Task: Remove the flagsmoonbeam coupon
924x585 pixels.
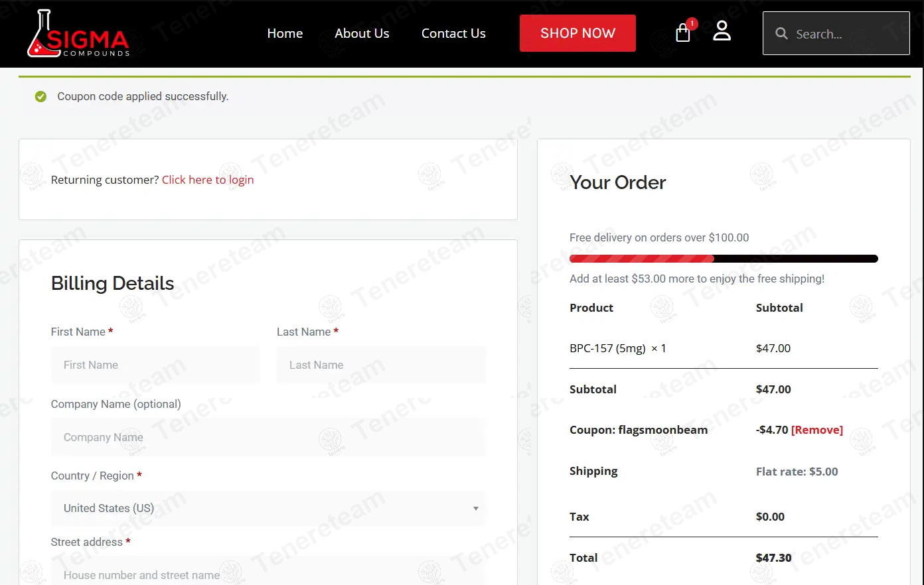Action: (x=817, y=430)
